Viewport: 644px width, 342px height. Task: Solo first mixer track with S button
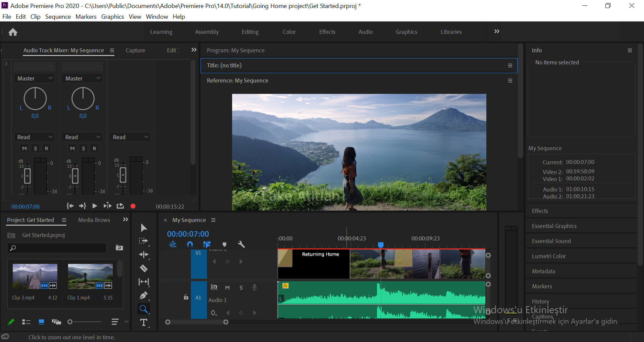(x=36, y=149)
